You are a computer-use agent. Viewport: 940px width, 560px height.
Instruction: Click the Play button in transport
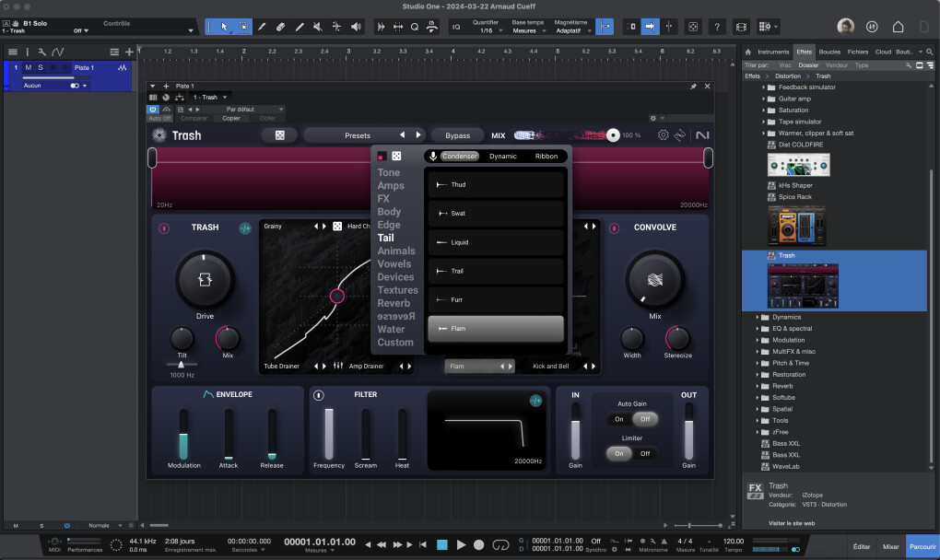(462, 544)
